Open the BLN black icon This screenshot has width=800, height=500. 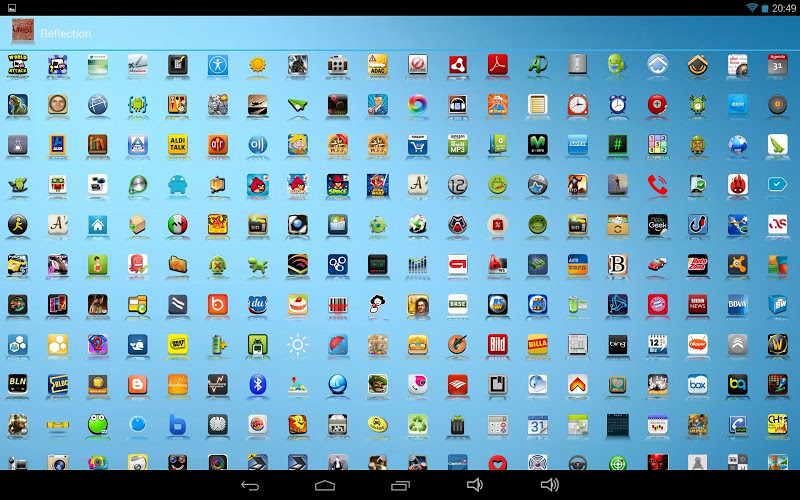pos(17,385)
